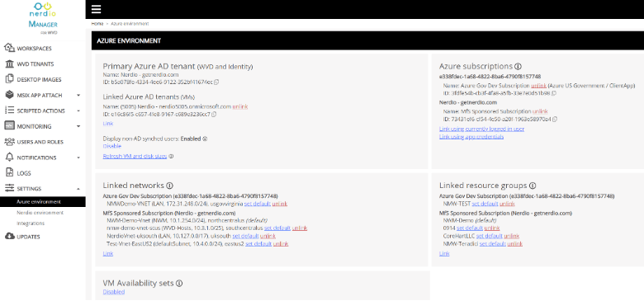Click the Updates cloud icon
The image size is (644, 301).
pyautogui.click(x=9, y=237)
